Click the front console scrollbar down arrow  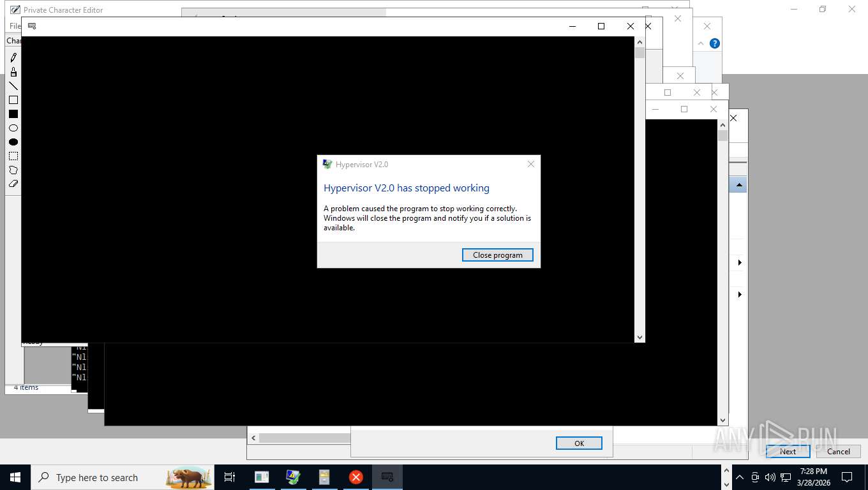coord(640,337)
